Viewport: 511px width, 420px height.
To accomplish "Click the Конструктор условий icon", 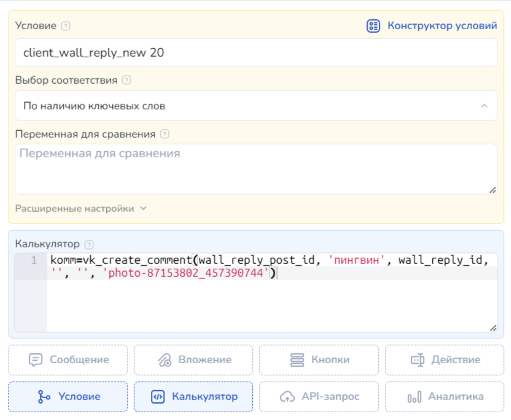I will (373, 26).
